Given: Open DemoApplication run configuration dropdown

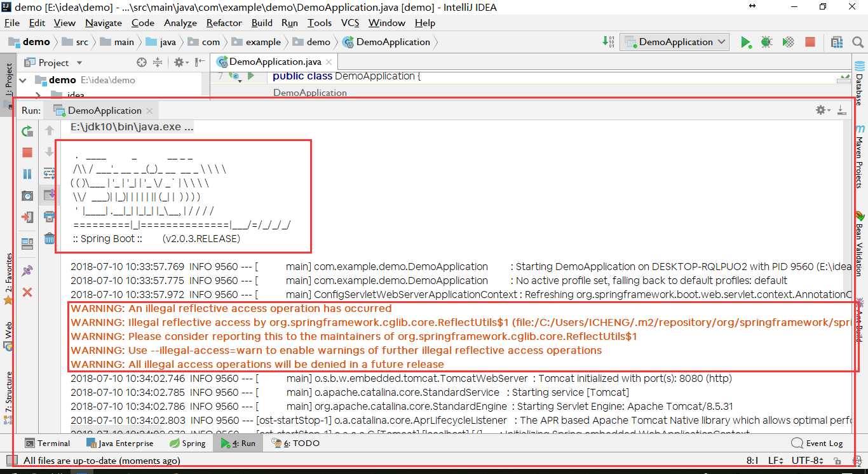Looking at the screenshot, I should [675, 42].
